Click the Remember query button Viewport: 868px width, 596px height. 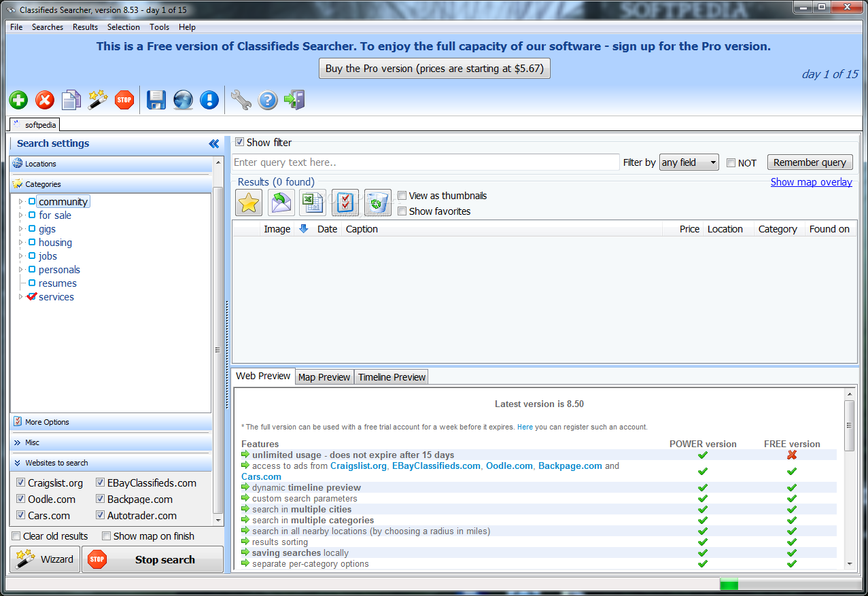(810, 162)
